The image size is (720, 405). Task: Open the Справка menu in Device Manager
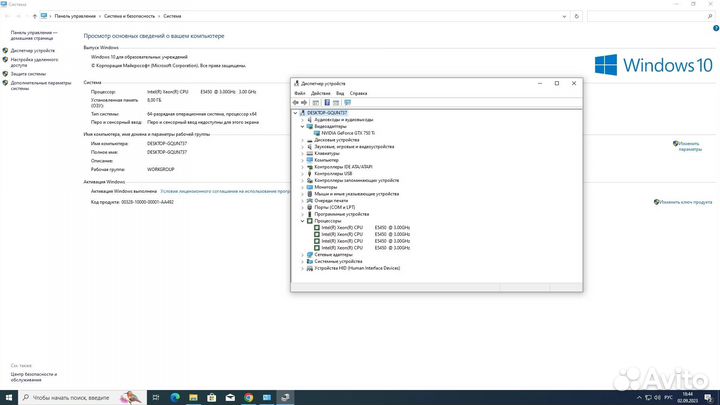click(x=358, y=93)
